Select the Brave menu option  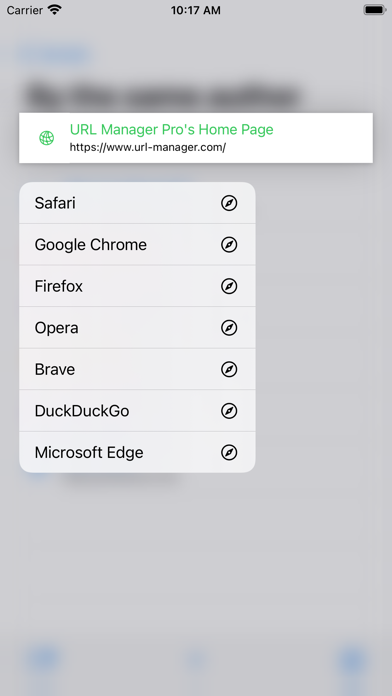[x=137, y=369]
